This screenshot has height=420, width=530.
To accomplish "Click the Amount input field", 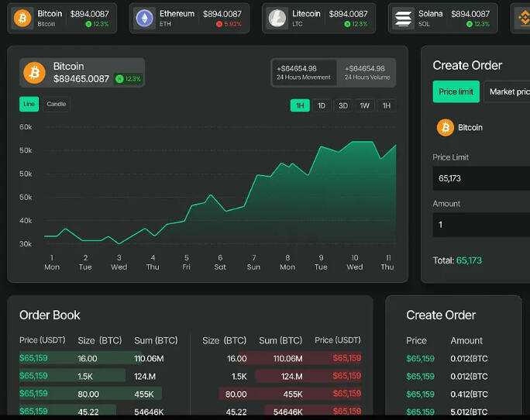I will (x=482, y=225).
